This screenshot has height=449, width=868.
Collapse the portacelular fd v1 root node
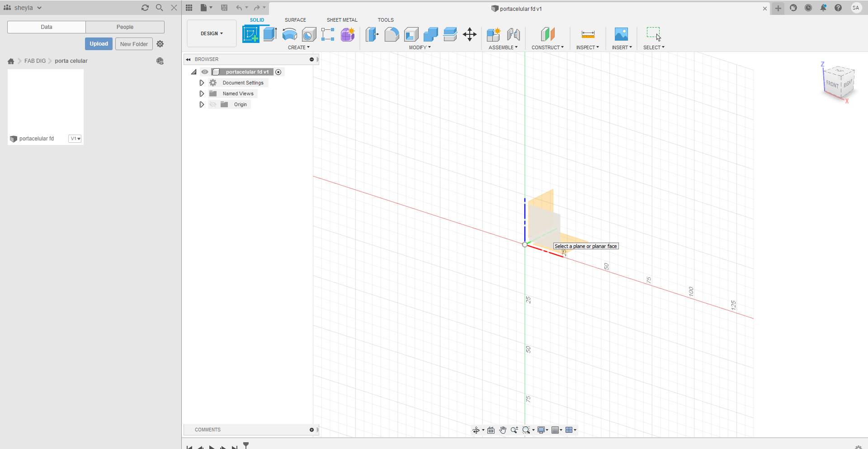(194, 72)
